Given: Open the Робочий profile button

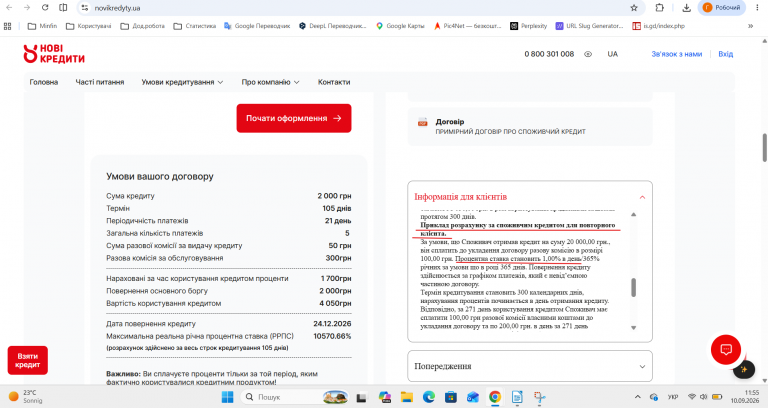Looking at the screenshot, I should pyautogui.click(x=721, y=8).
